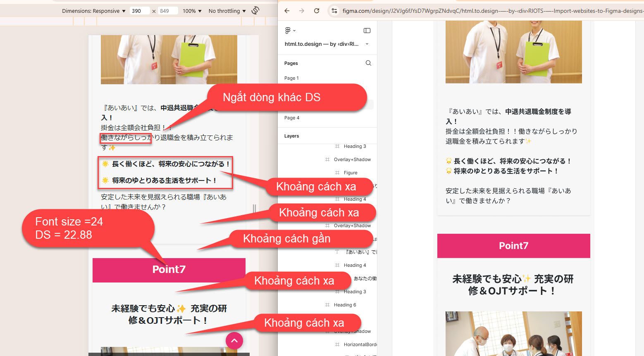The width and height of the screenshot is (644, 356).
Task: Open the No throttling dropdown
Action: (x=227, y=11)
